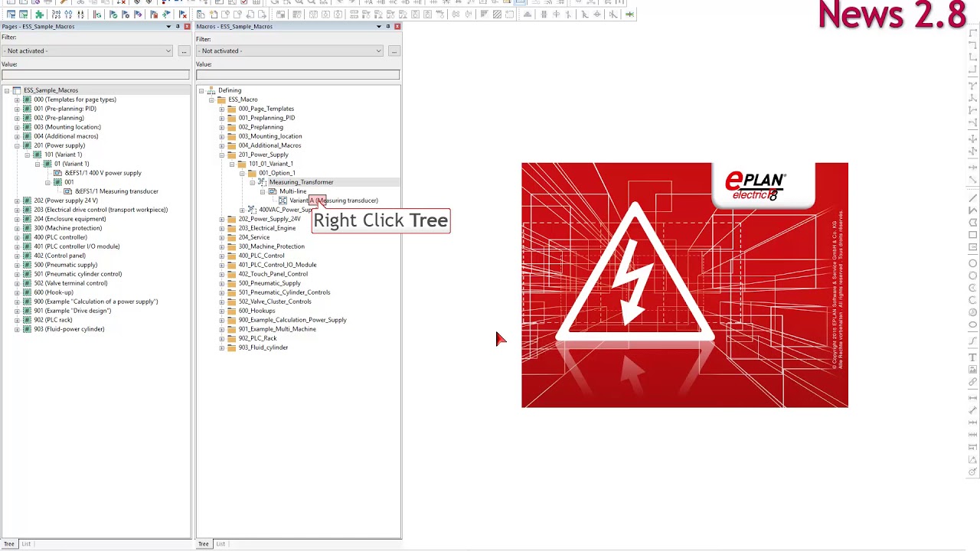Select 300_Machine_Protection folder
980x551 pixels.
(271, 246)
